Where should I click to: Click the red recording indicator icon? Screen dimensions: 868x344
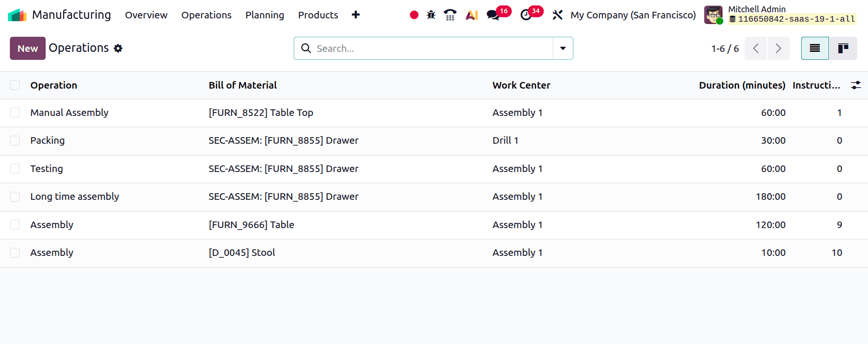(x=414, y=15)
